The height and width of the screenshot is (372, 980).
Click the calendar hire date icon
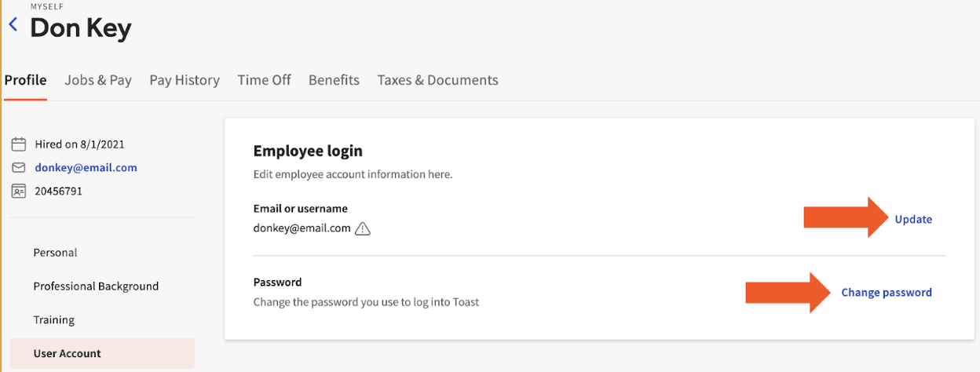(19, 144)
